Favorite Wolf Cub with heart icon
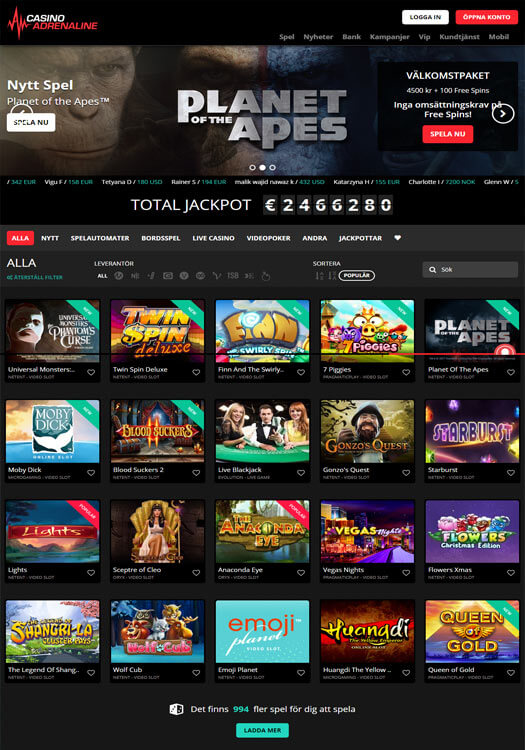The width and height of the screenshot is (525, 750). click(x=196, y=673)
